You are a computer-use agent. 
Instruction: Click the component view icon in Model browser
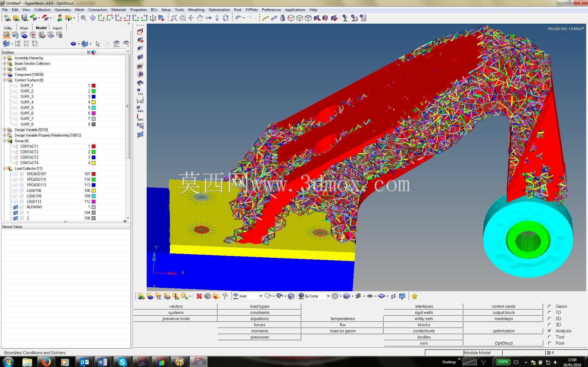(24, 35)
